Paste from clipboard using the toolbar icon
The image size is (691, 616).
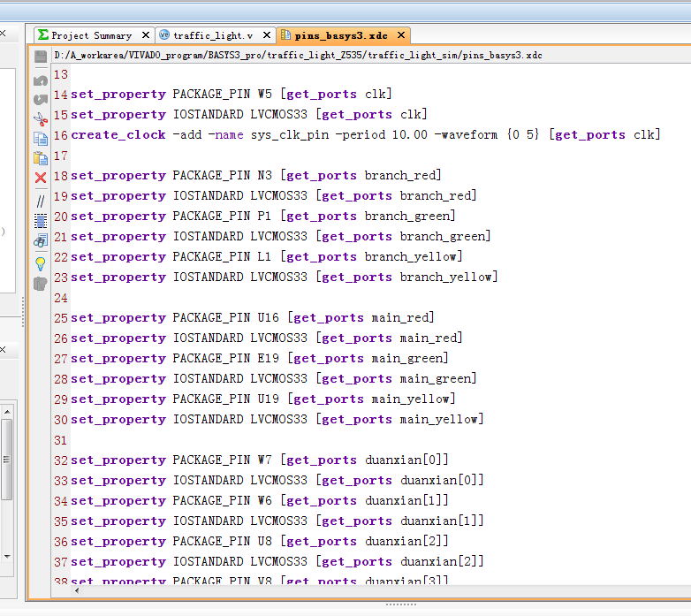[41, 158]
